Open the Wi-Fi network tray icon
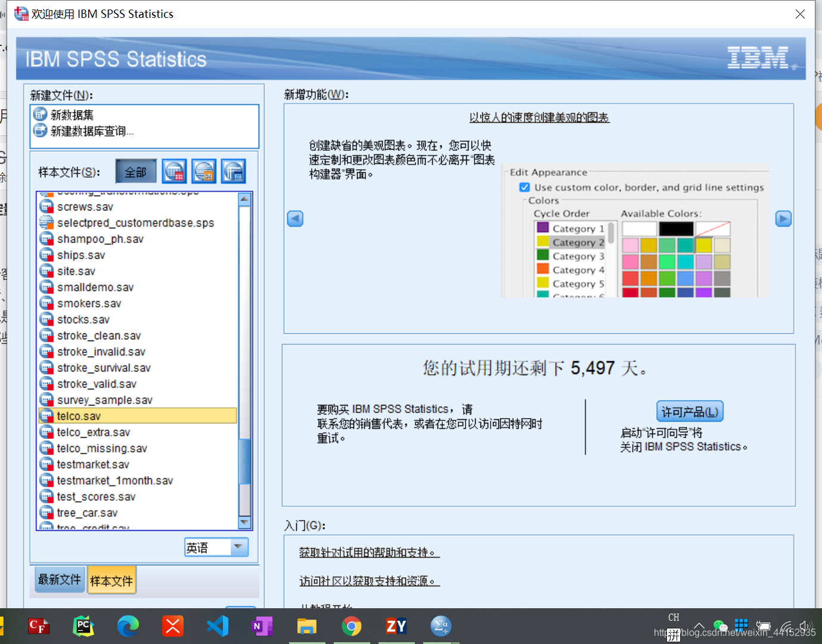 (786, 626)
